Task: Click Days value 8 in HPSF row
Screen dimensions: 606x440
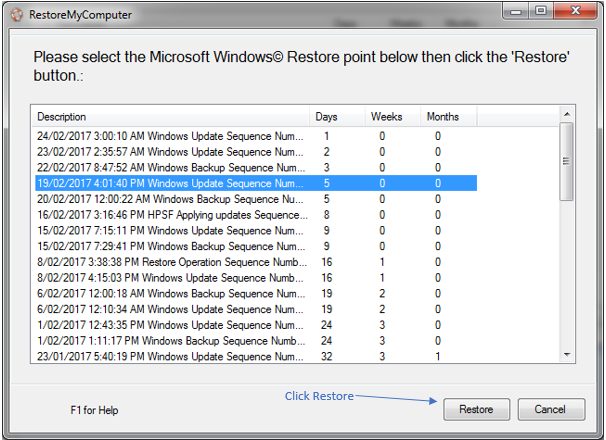Action: [x=327, y=215]
